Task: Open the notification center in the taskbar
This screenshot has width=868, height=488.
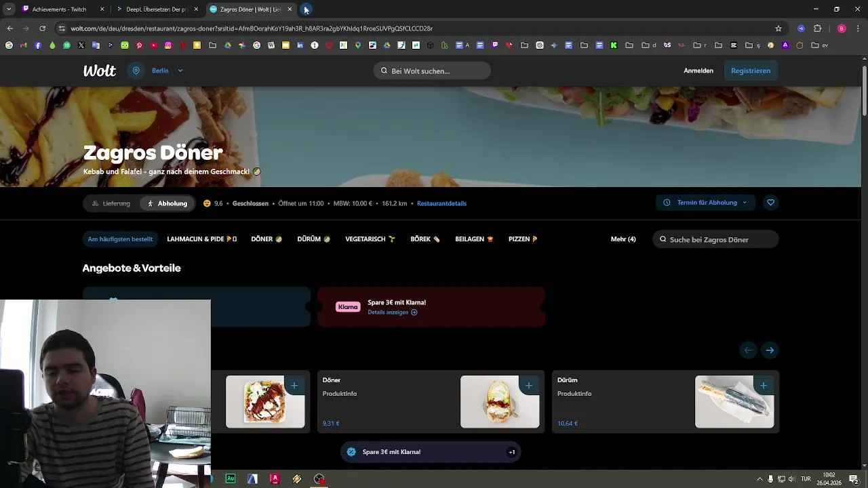Action: pos(854,479)
